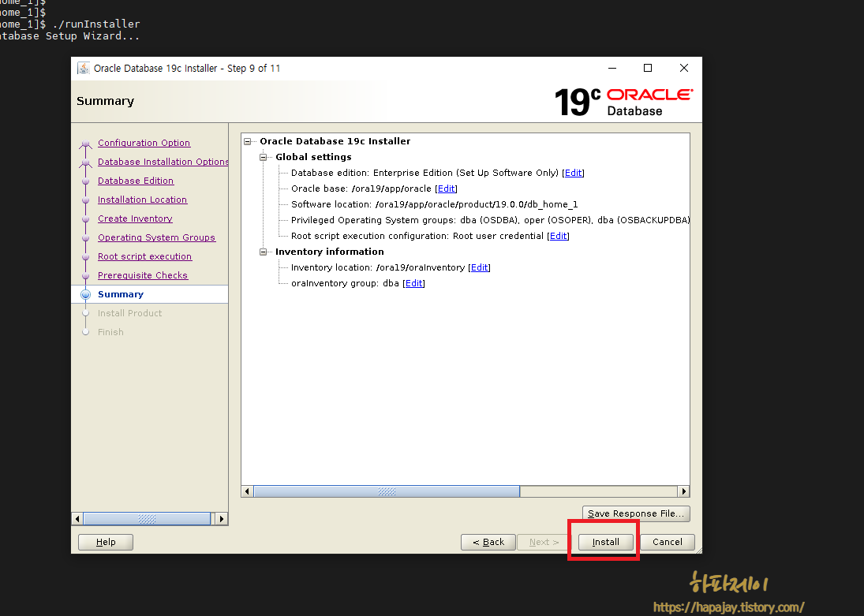864x616 pixels.
Task: Click the Cancel button
Action: pos(668,542)
